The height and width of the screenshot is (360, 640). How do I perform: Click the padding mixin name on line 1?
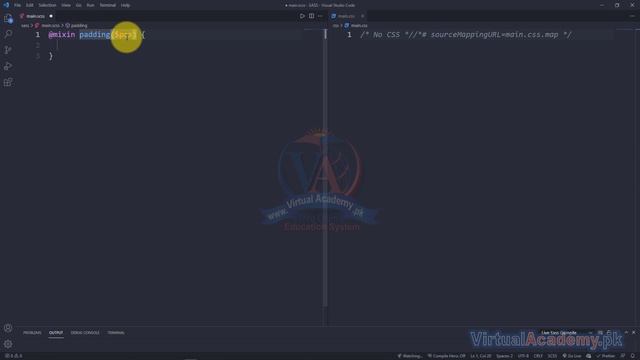[95, 35]
